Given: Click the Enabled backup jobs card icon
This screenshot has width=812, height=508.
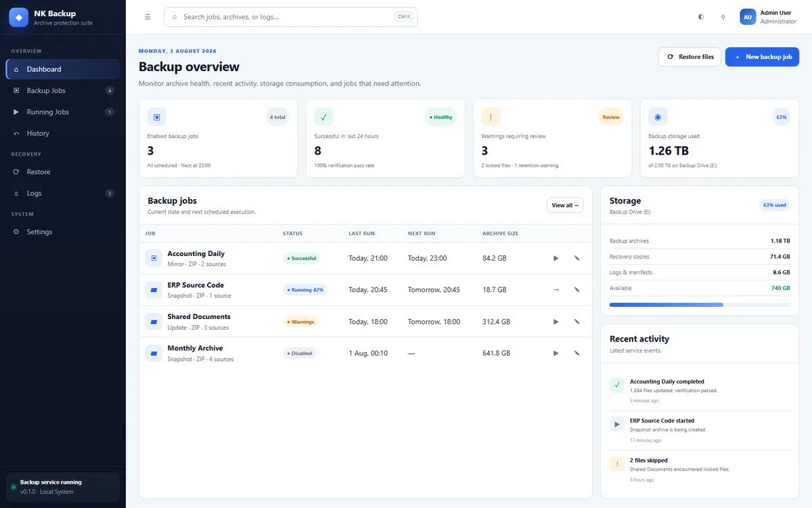Looking at the screenshot, I should (x=157, y=117).
